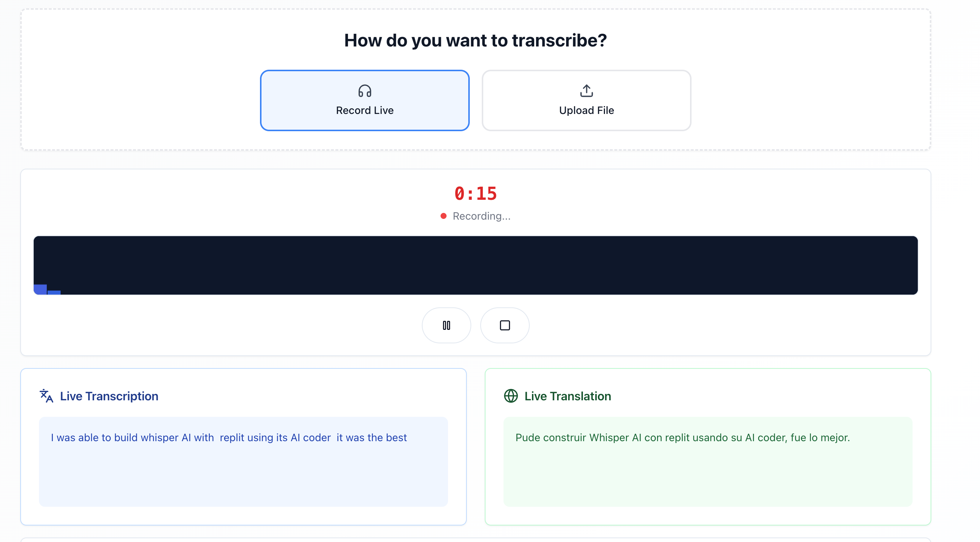The image size is (980, 542).
Task: Click the Live Transcription heading
Action: click(x=109, y=396)
